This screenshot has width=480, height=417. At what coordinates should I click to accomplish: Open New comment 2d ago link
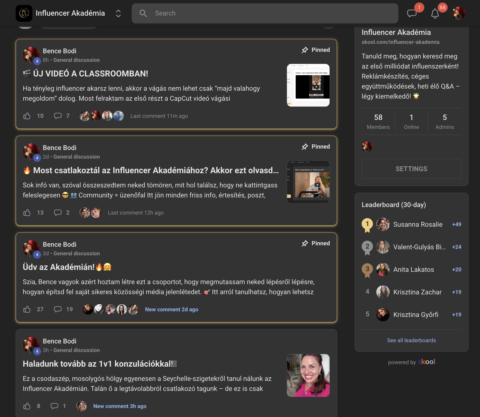(x=171, y=309)
